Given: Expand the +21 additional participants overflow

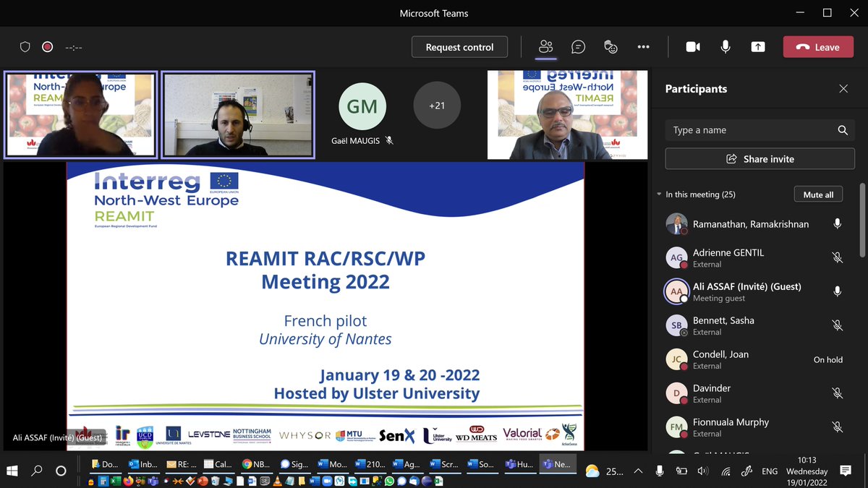Looking at the screenshot, I should [437, 106].
